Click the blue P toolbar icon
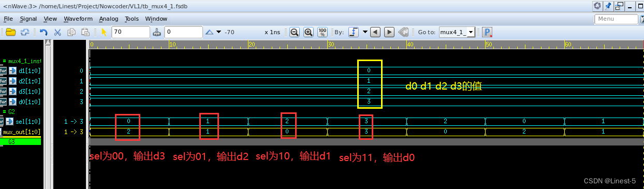Viewport: 644px width, 189px height. click(487, 32)
